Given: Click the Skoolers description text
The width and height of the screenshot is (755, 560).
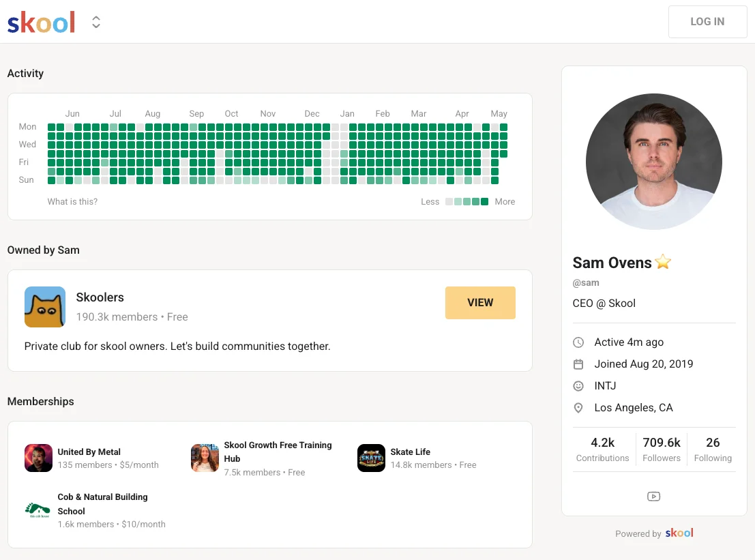Looking at the screenshot, I should click(x=177, y=347).
